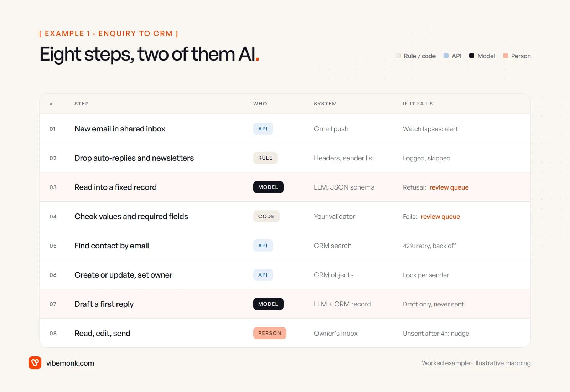Select 'Create or update, set owner' step

123,275
